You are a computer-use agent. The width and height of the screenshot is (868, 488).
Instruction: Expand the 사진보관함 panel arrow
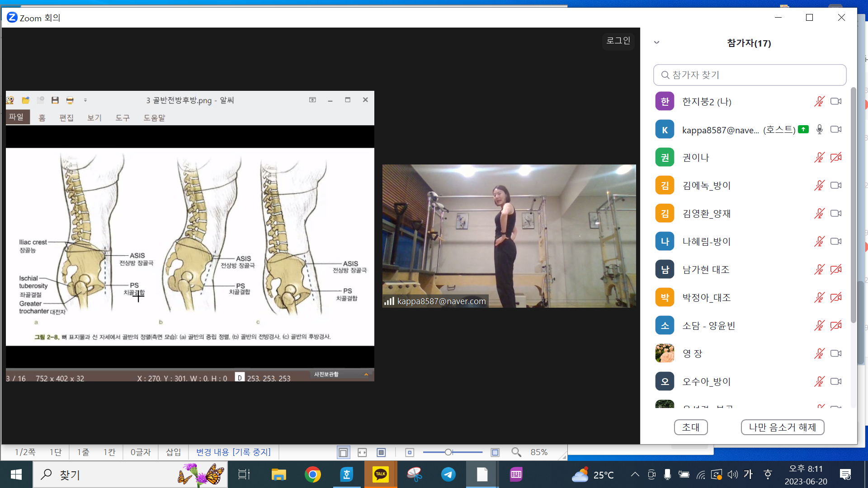(366, 374)
